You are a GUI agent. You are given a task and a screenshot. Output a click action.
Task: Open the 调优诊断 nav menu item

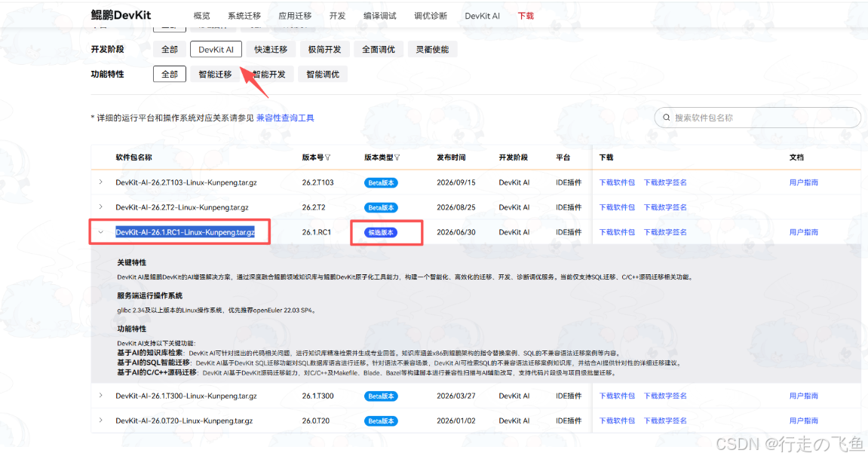point(430,16)
